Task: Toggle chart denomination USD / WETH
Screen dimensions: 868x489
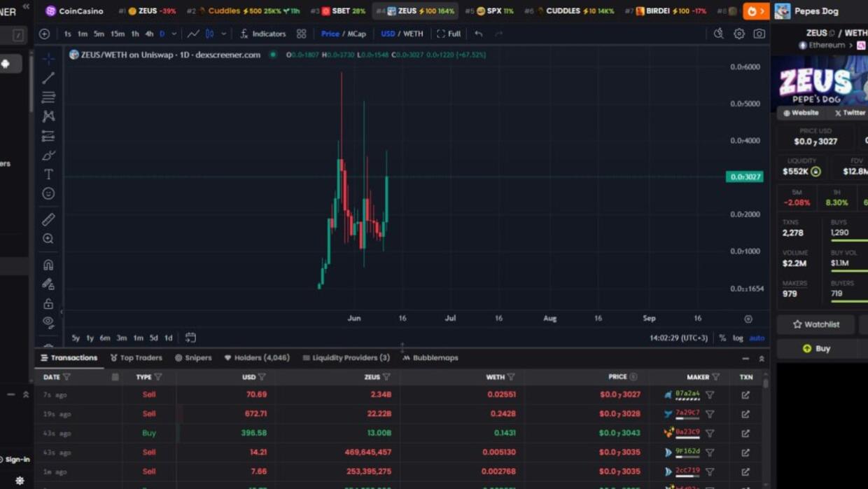Action: click(402, 34)
